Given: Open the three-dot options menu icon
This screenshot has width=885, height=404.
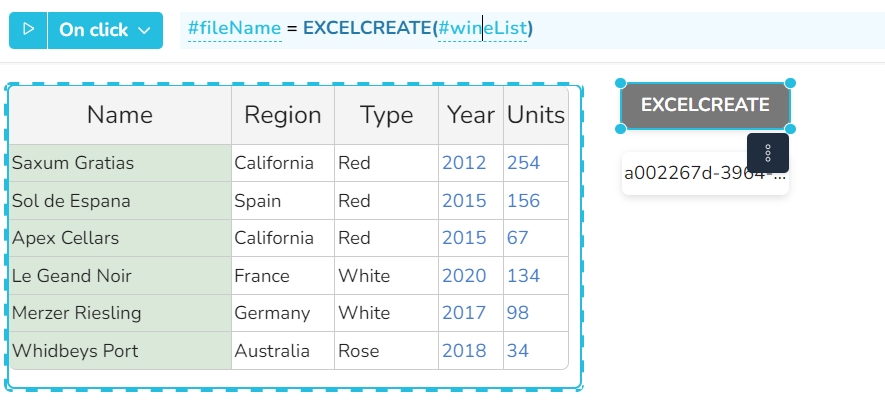Looking at the screenshot, I should (768, 153).
